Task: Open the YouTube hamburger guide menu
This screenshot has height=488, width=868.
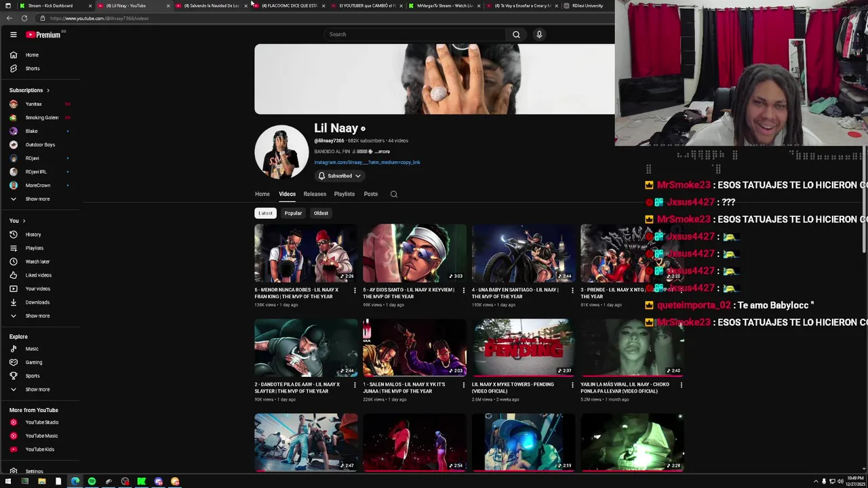Action: (x=13, y=35)
